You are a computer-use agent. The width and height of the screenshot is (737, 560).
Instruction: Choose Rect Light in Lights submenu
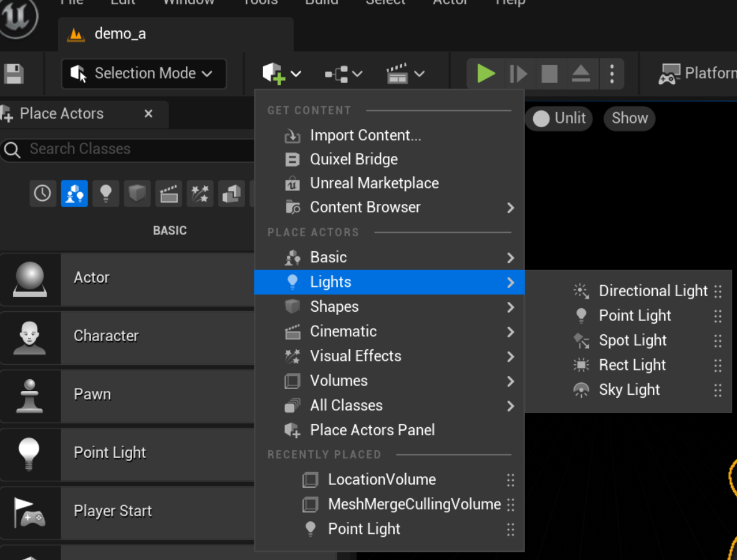pos(628,365)
